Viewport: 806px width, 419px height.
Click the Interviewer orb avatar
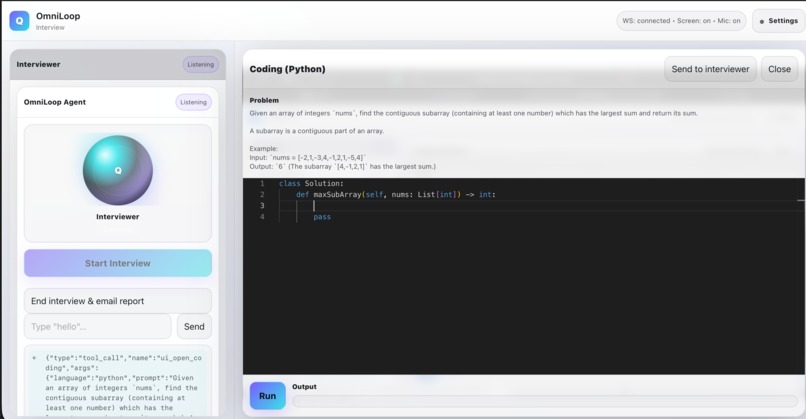click(x=118, y=170)
